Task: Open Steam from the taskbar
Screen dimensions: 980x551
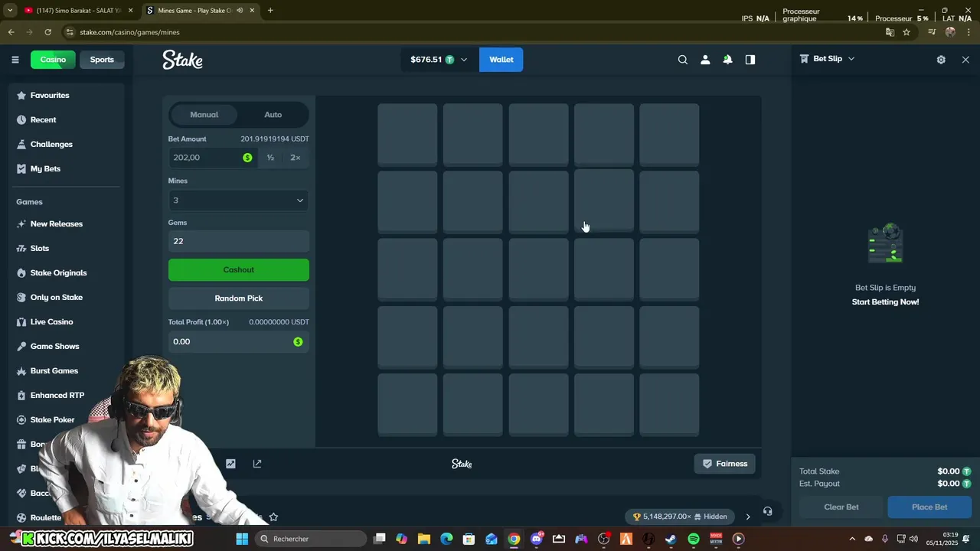Action: (671, 539)
